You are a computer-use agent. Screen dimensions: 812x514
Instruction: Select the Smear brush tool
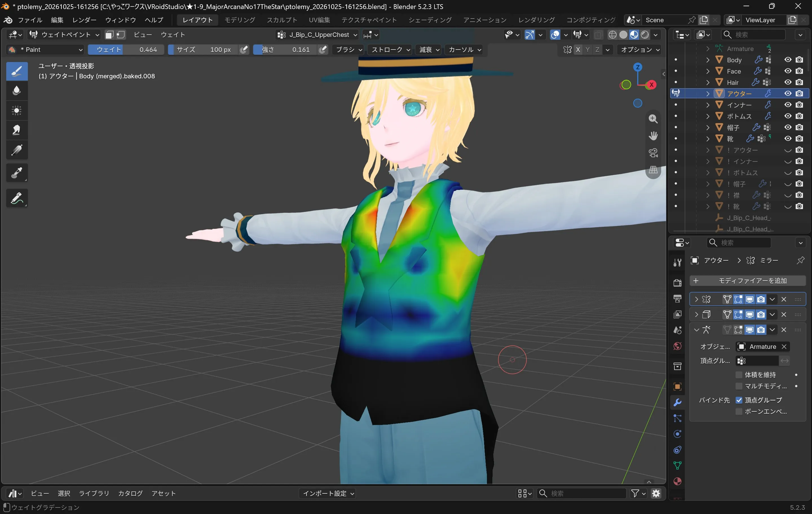[x=17, y=130]
